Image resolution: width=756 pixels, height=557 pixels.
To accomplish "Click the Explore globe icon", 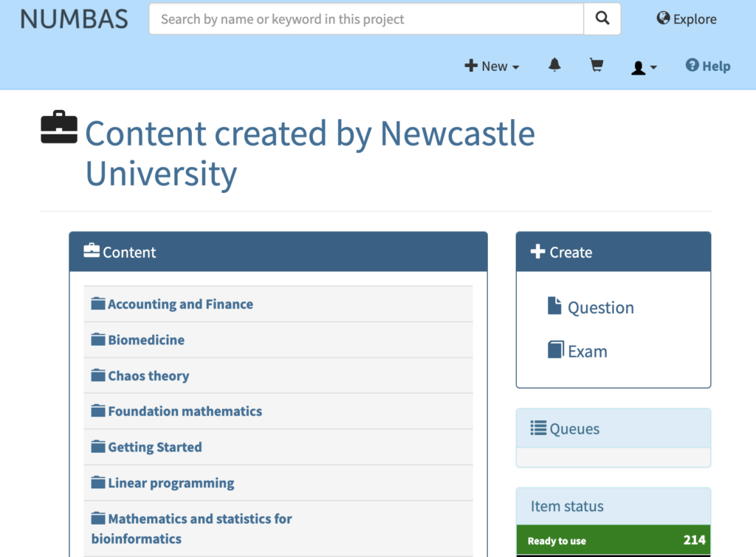I will (663, 18).
